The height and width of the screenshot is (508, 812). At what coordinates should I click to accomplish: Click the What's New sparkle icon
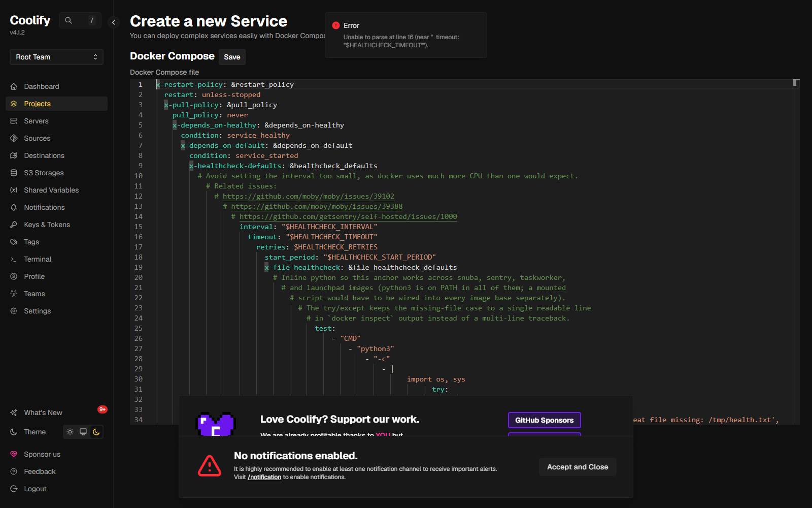(14, 412)
